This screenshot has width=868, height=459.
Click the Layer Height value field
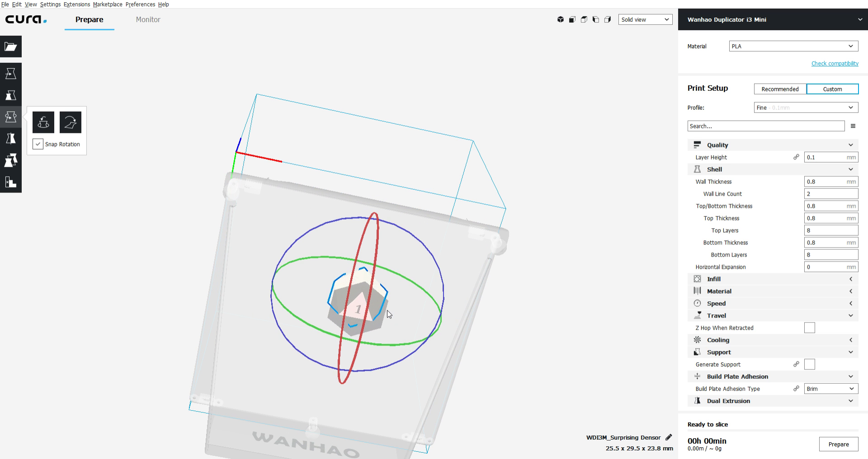831,157
